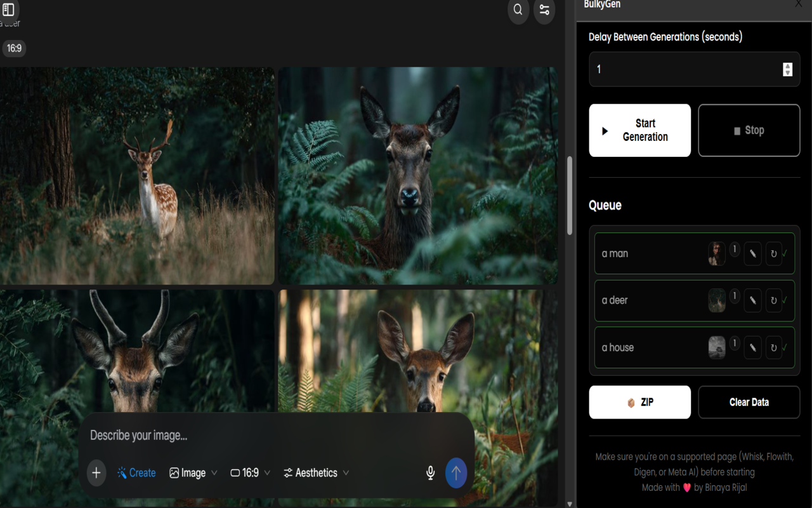Click the page vertical scrollbar thumb
This screenshot has width=812, height=508.
[569, 196]
